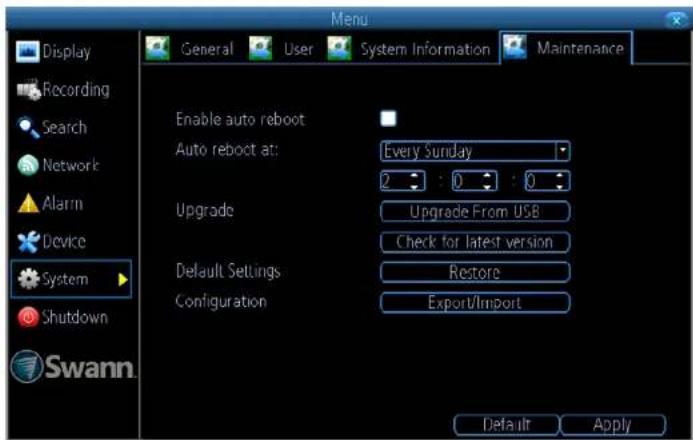Decrease the reboot hour value
Screen dimensions: 693x440
point(414,186)
